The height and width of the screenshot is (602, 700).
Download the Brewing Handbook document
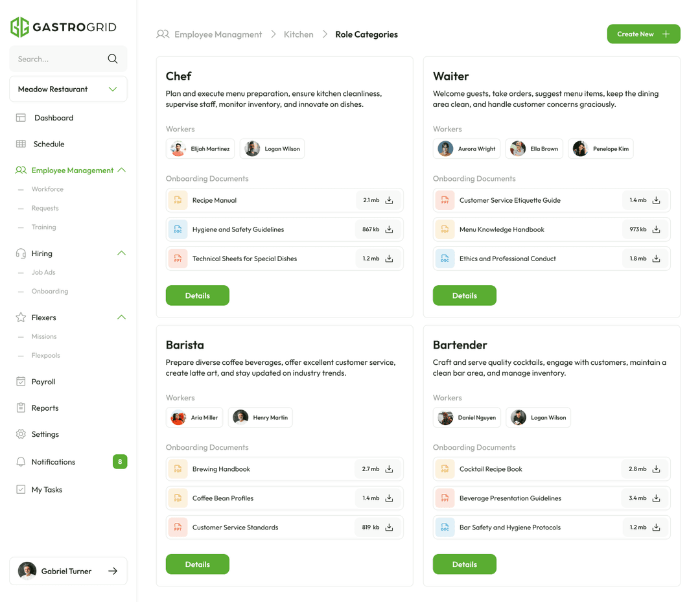388,469
